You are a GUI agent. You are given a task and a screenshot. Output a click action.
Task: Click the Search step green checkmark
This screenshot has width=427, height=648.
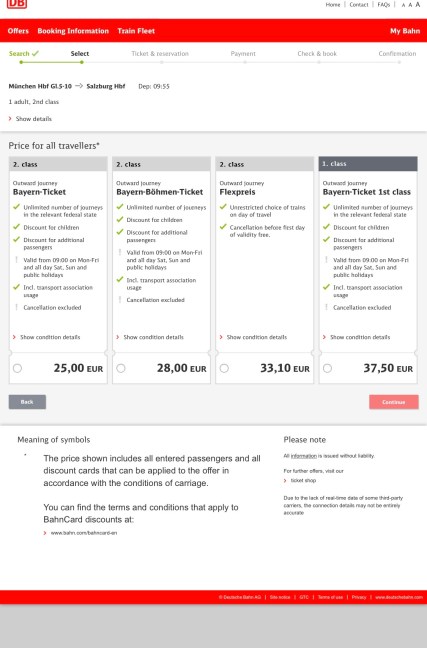click(35, 53)
